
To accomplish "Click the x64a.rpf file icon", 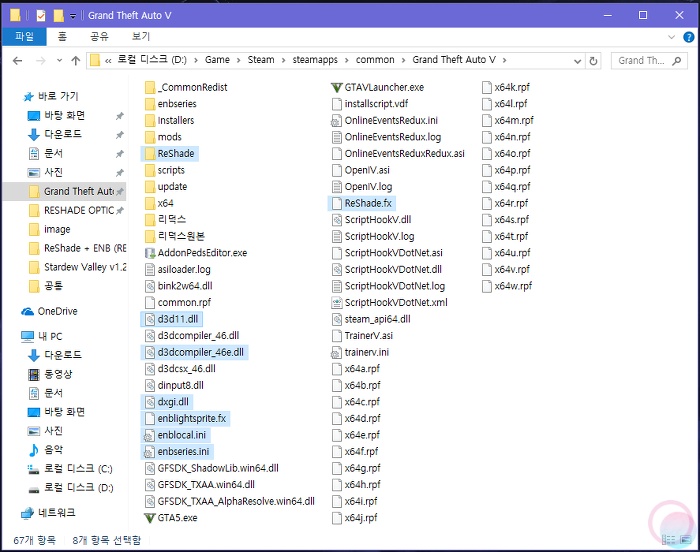I will (337, 369).
